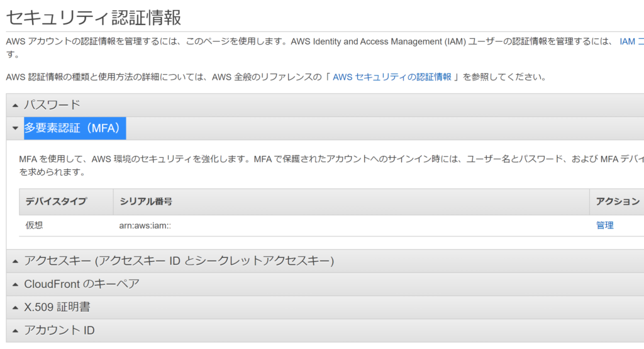Image resolution: width=644 pixels, height=349 pixels.
Task: Click the 管理 link for the virtual MFA device
Action: [604, 225]
